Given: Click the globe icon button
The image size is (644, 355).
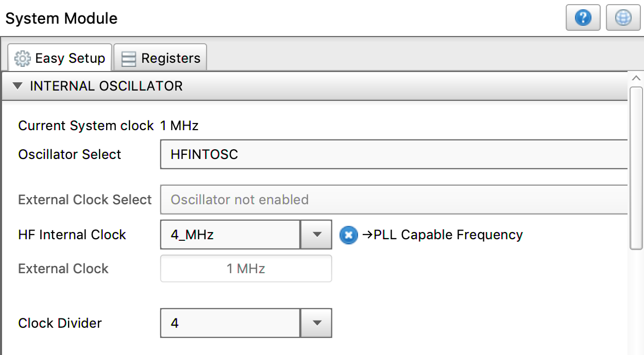Looking at the screenshot, I should pos(623,19).
